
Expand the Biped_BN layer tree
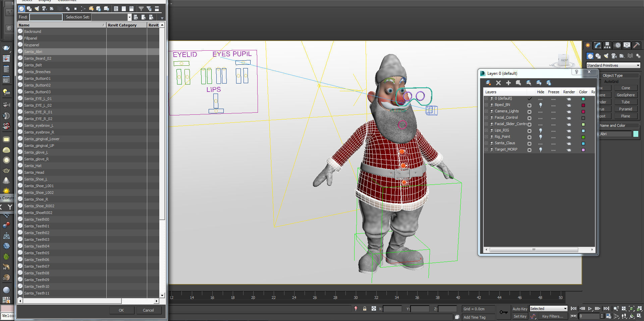(x=486, y=105)
